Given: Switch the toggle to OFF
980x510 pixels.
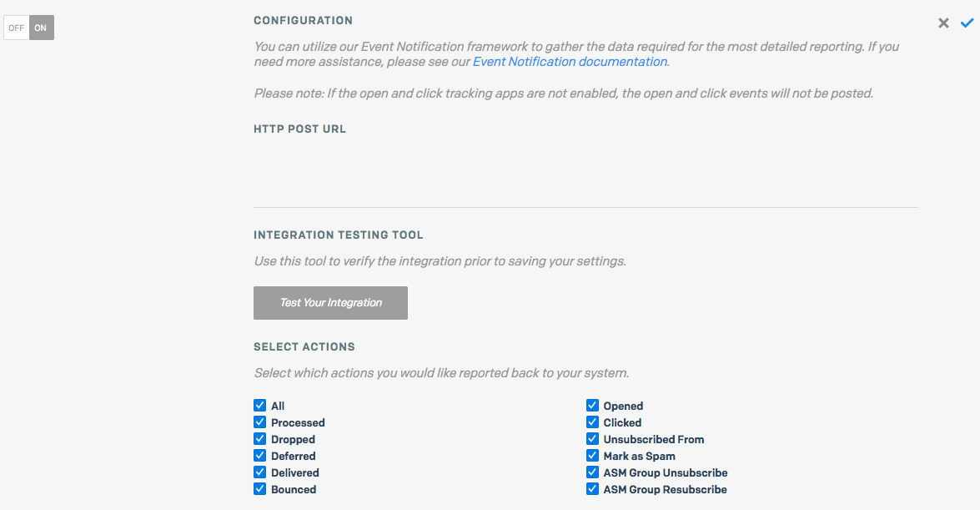Looking at the screenshot, I should pyautogui.click(x=17, y=28).
